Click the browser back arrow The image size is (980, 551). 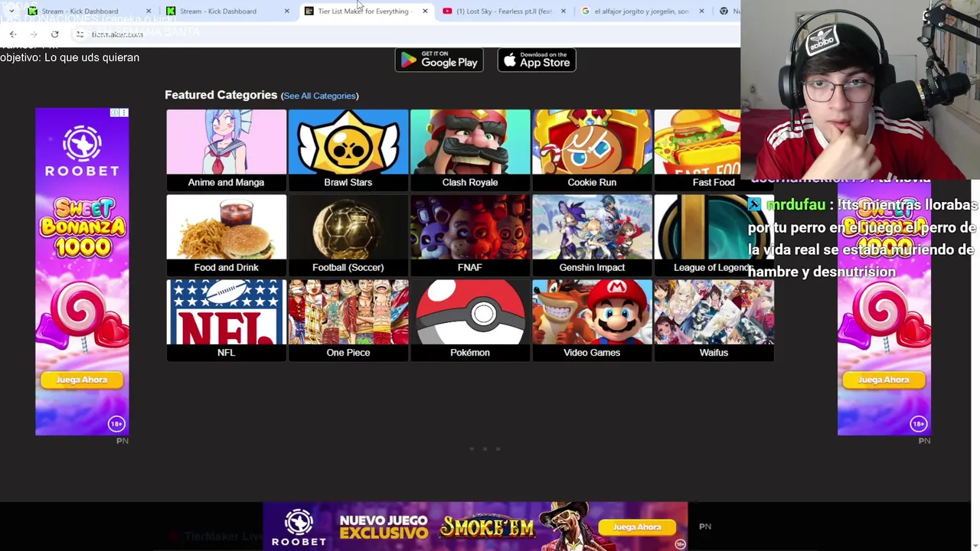(13, 34)
